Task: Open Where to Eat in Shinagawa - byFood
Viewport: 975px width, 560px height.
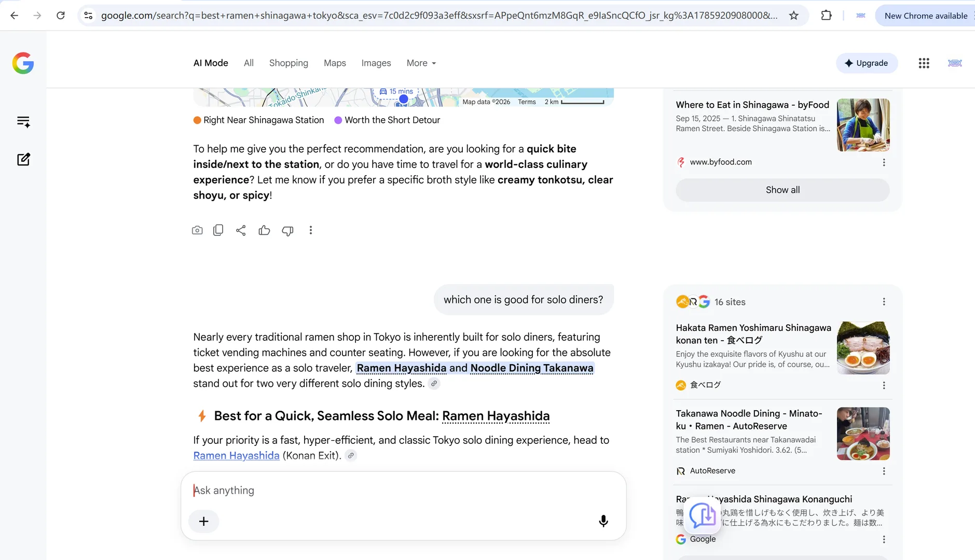Action: coord(752,105)
